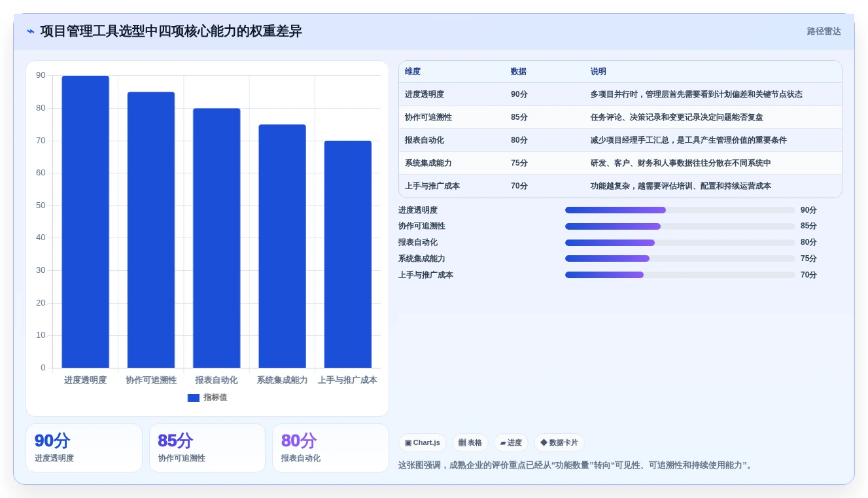
Task: Click the 进度透明度 bar in chart
Action: (85, 222)
